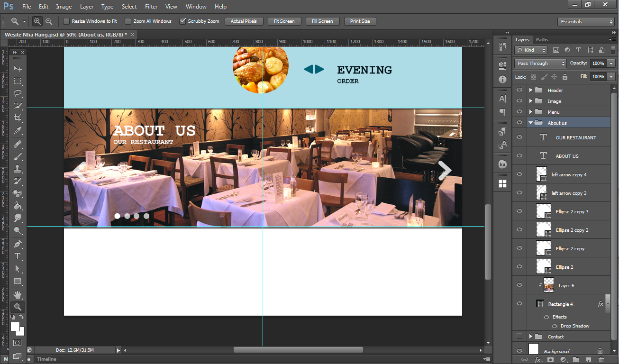Select the Rectangle shape tool
Image resolution: width=619 pixels, height=364 pixels.
click(18, 281)
